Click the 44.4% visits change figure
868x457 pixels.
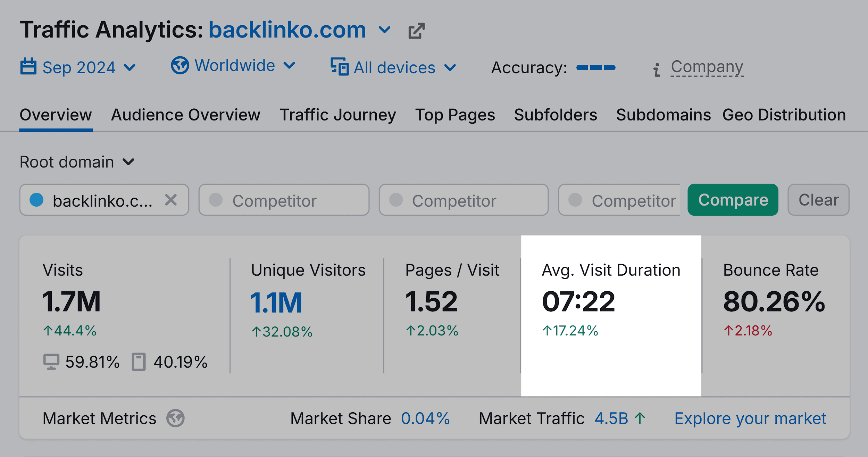(x=70, y=331)
